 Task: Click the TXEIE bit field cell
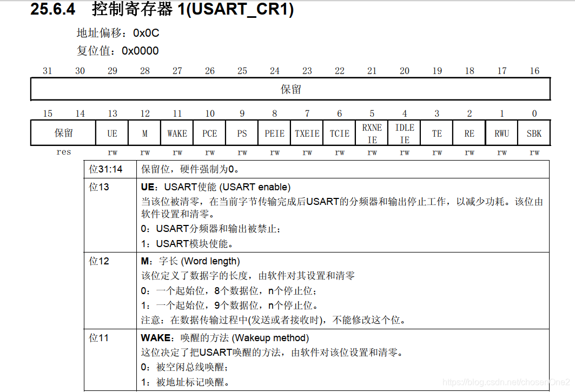tap(307, 133)
